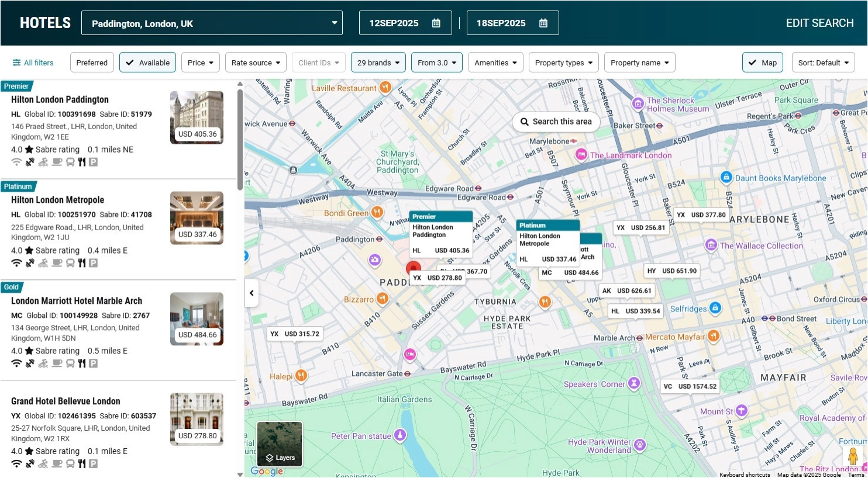Select the parking icon under Grand Hotel Bellevue London
868x478 pixels.
click(92, 463)
